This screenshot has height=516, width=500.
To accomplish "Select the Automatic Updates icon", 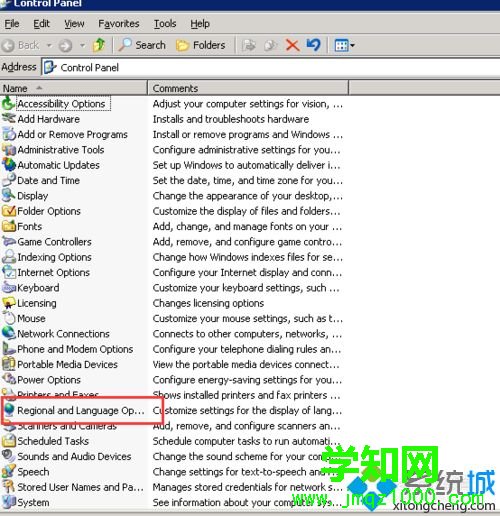I will (9, 165).
